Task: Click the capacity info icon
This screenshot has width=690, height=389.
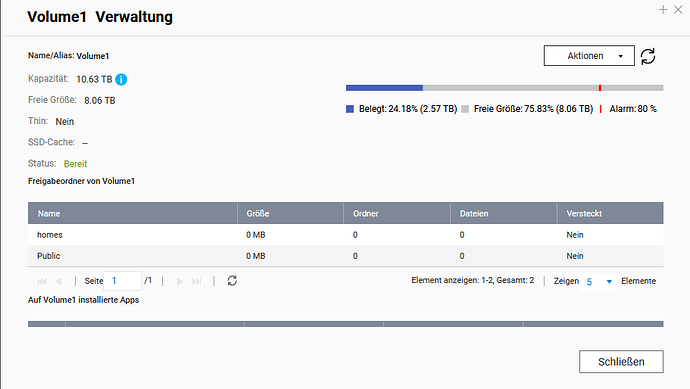Action: point(121,79)
